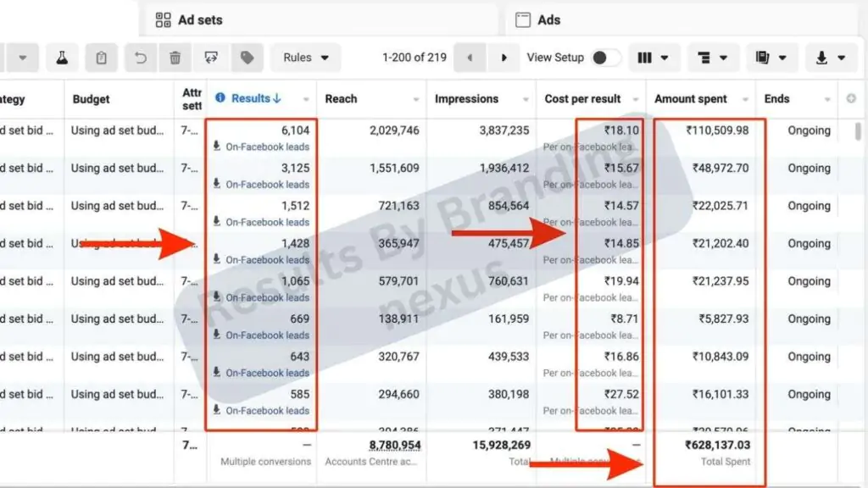Switch to the Ads tab
The image size is (868, 488).
(x=548, y=19)
